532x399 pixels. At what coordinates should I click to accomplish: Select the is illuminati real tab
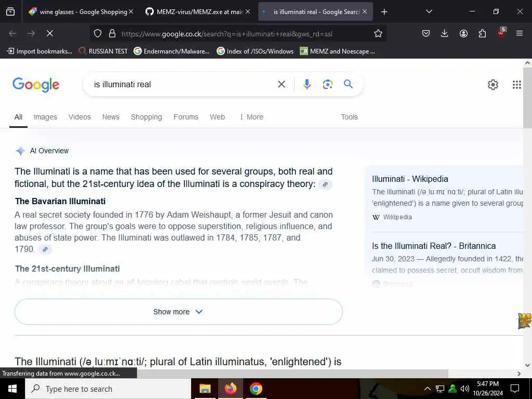(315, 11)
